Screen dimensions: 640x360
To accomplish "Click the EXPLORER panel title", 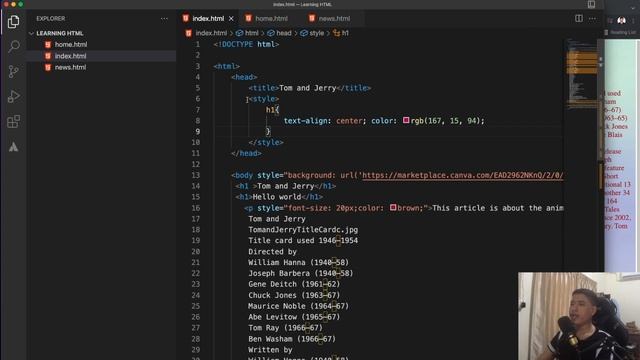I will click(x=51, y=18).
